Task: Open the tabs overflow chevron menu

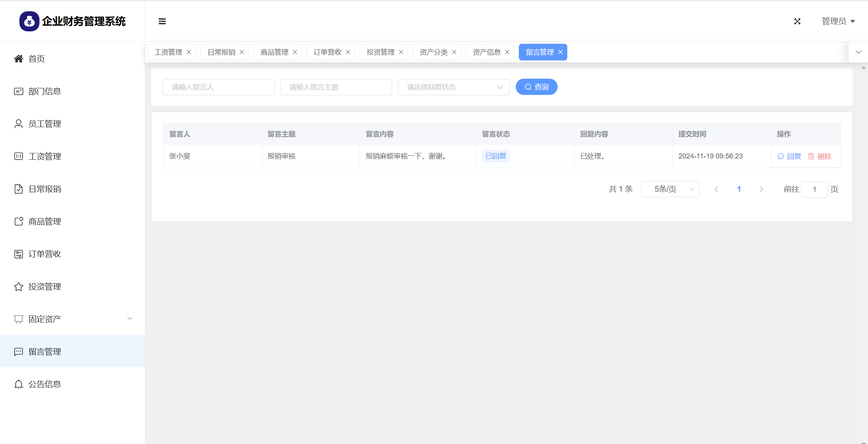Action: pos(858,52)
